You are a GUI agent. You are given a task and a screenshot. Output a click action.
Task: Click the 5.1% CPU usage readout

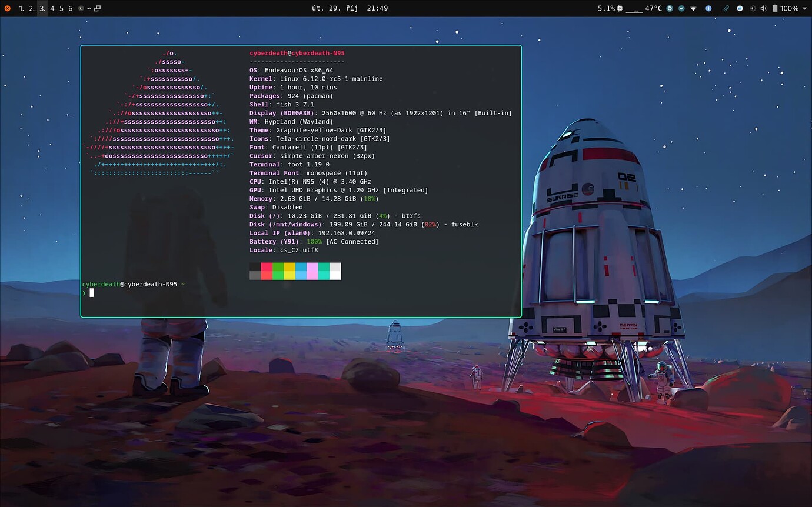(606, 8)
